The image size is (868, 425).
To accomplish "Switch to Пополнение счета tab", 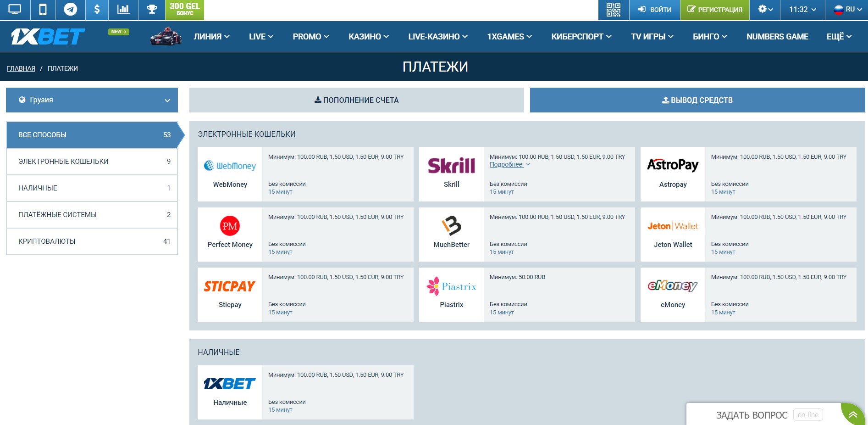I will [357, 100].
